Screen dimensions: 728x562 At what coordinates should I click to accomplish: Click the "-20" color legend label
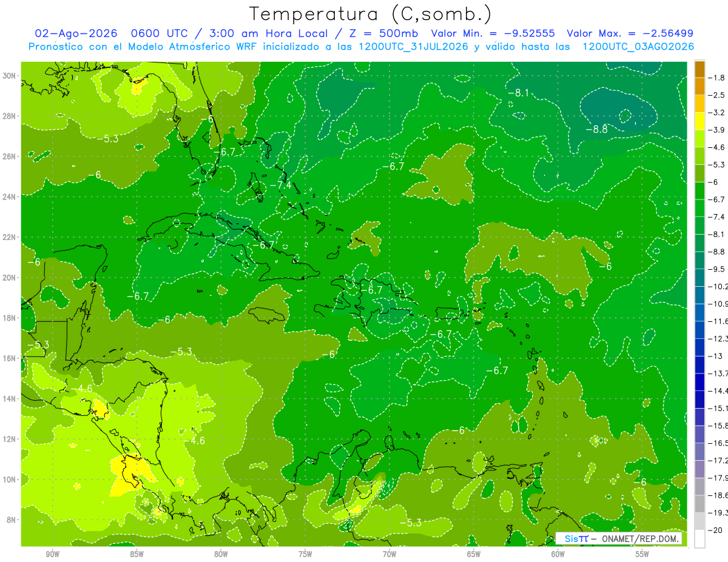coord(716,530)
